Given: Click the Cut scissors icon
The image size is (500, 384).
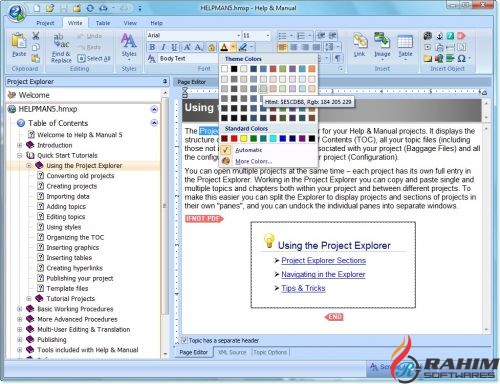Looking at the screenshot, I should pyautogui.click(x=36, y=36).
